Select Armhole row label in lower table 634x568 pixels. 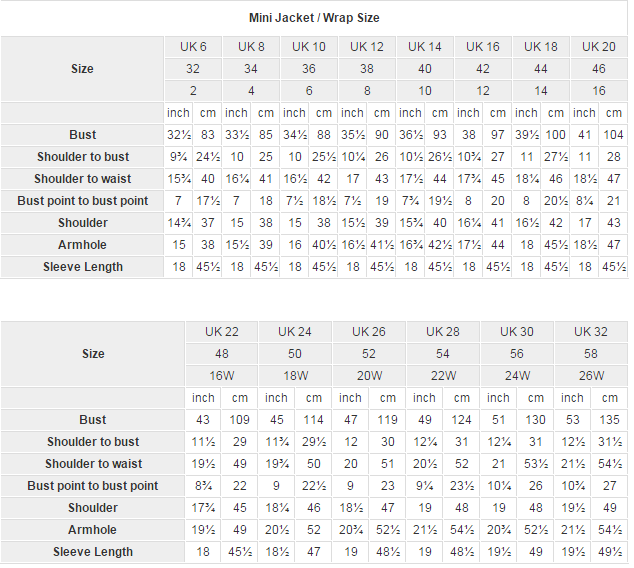coord(92,530)
